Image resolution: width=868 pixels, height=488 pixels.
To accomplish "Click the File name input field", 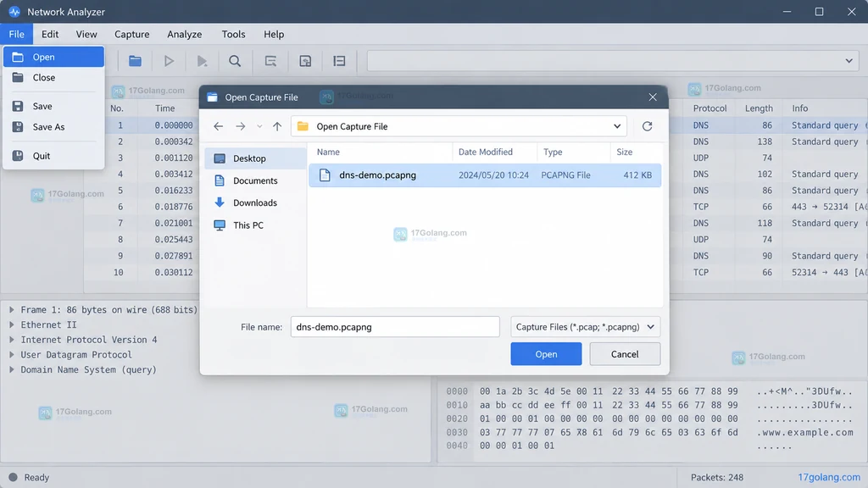I will point(395,327).
